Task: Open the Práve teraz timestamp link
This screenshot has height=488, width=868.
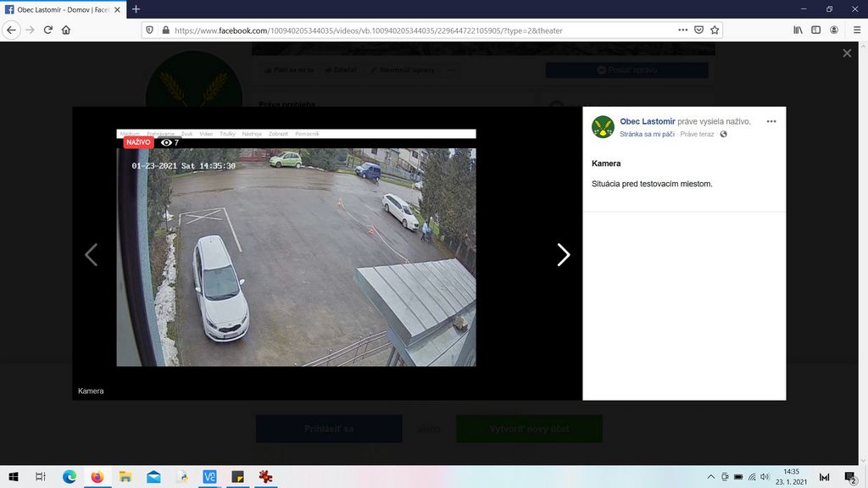Action: [697, 134]
